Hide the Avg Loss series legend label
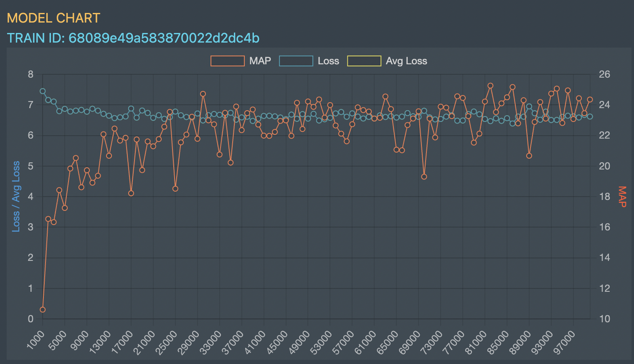Screen dimensions: 634x364 click(406, 61)
